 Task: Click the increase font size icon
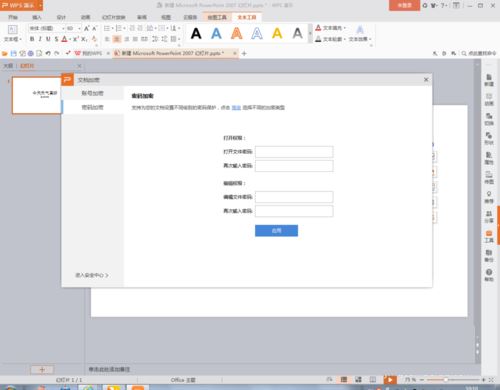87,28
